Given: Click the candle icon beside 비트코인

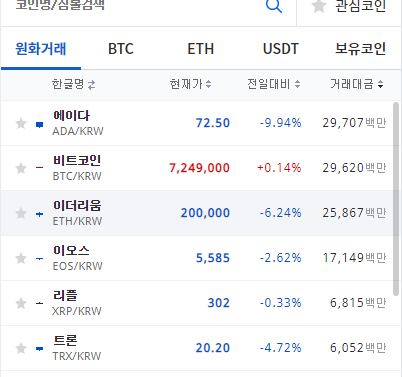Looking at the screenshot, I should (x=39, y=168).
